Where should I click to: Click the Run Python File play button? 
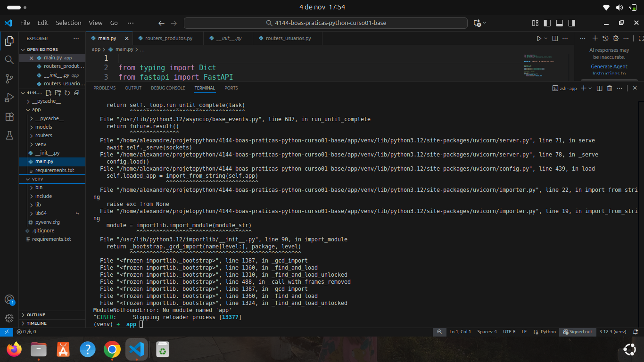pyautogui.click(x=539, y=39)
